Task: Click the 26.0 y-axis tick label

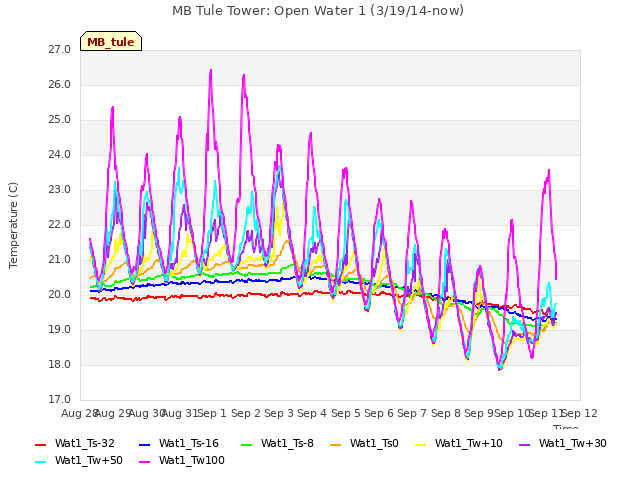Action: pyautogui.click(x=60, y=85)
